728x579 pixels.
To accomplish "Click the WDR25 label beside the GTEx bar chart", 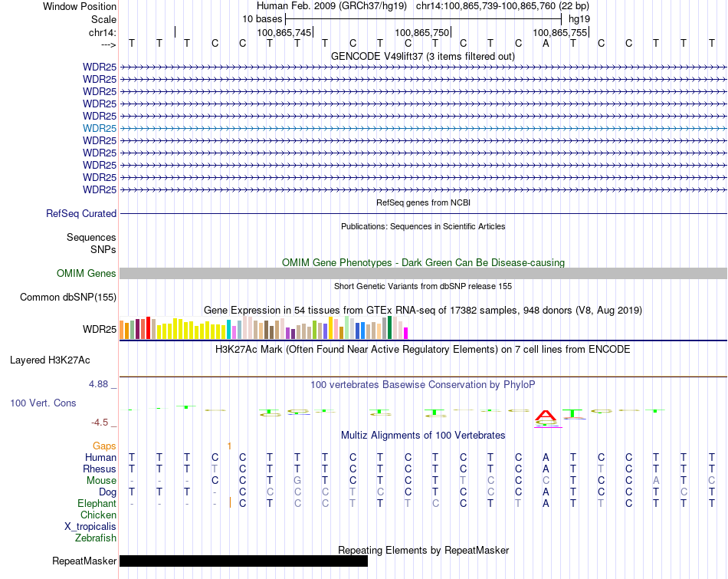I will pos(100,329).
